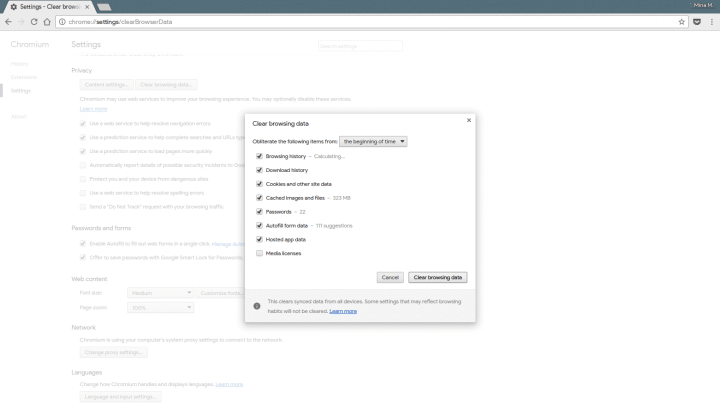Open the time range dropdown
Viewport: 720px width, 405px height.
pos(373,141)
